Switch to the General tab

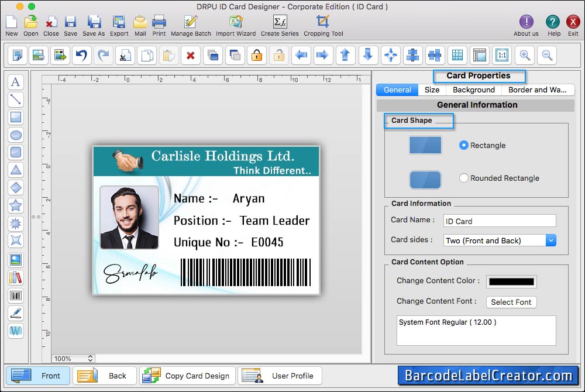click(397, 90)
